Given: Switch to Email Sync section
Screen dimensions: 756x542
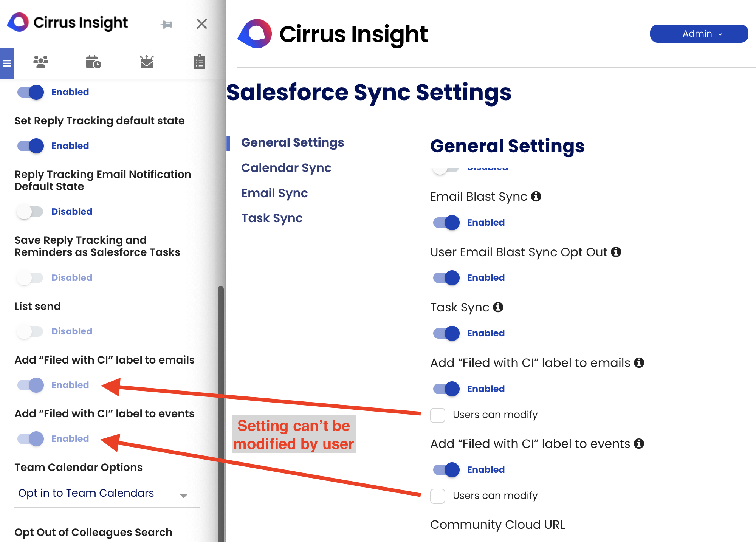Looking at the screenshot, I should 274,193.
